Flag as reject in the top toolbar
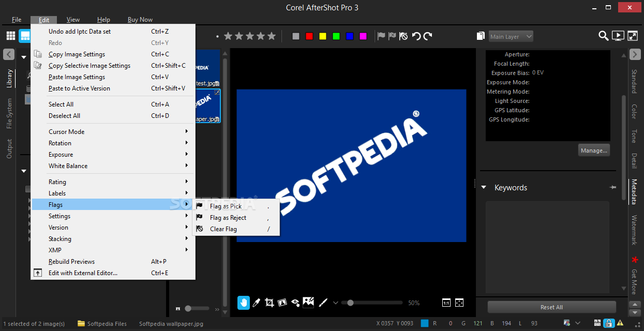 click(393, 36)
